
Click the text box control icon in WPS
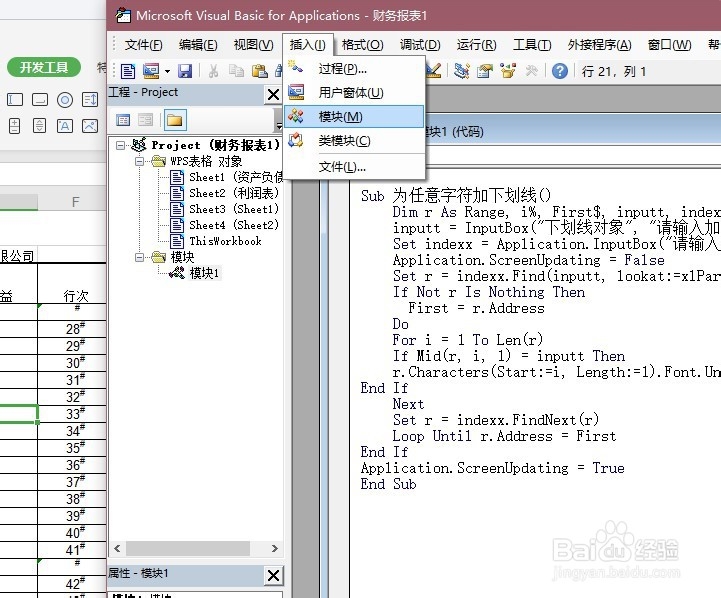(x=15, y=100)
